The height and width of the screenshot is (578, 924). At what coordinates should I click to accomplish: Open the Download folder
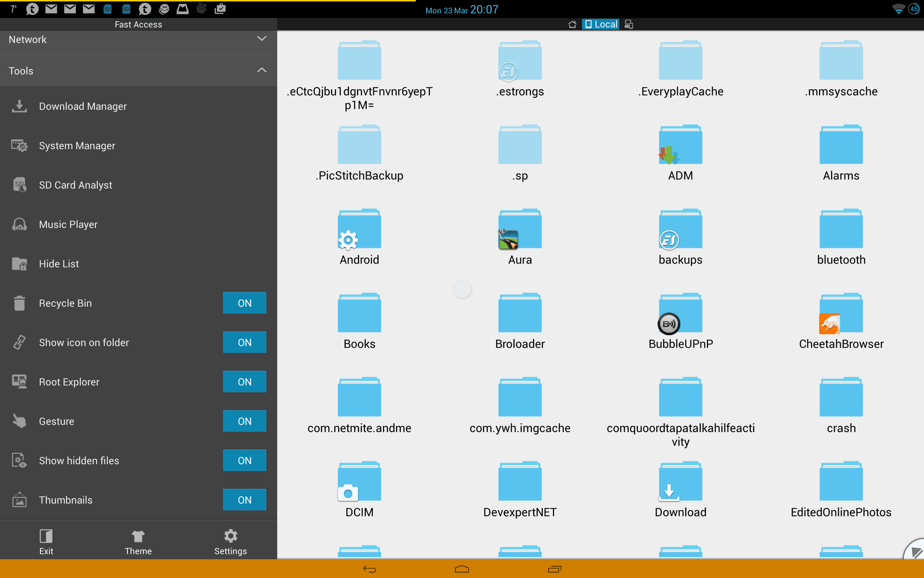pos(680,489)
